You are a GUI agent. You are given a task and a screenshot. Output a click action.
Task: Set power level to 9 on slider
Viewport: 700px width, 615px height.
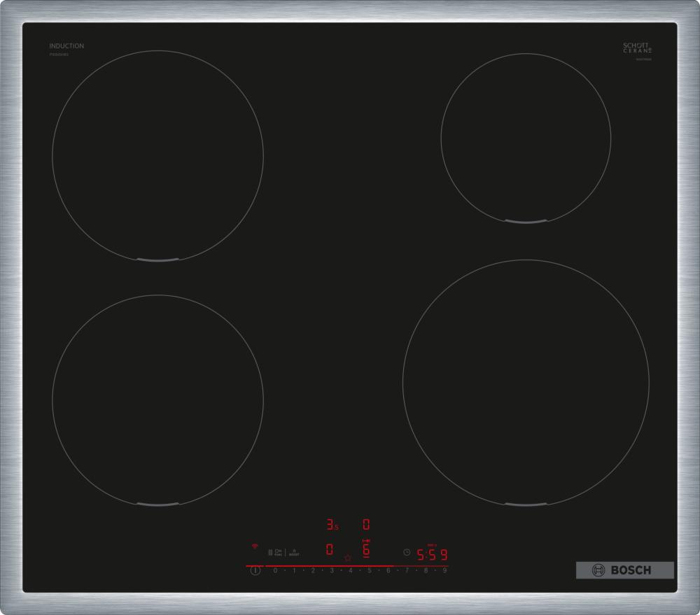click(x=444, y=571)
